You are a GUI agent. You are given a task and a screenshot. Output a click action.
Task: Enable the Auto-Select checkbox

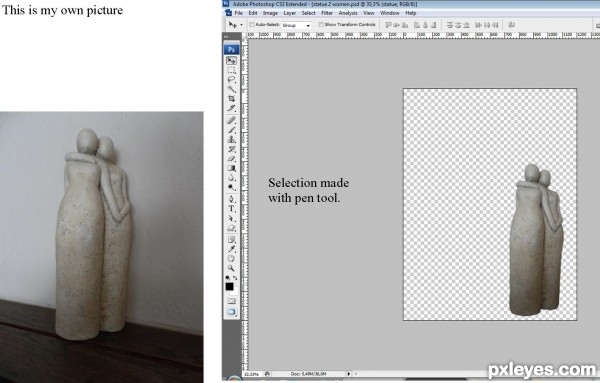pyautogui.click(x=252, y=24)
